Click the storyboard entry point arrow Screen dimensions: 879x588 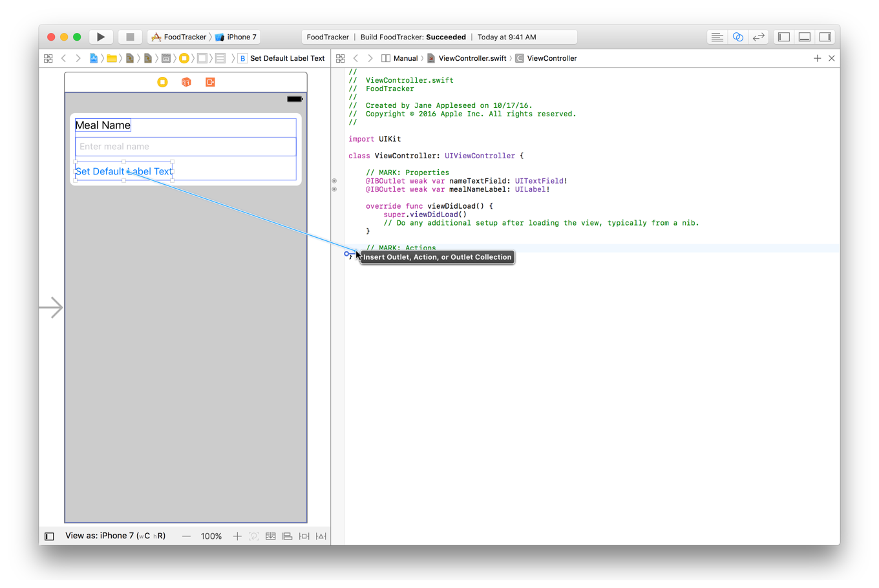pos(51,308)
